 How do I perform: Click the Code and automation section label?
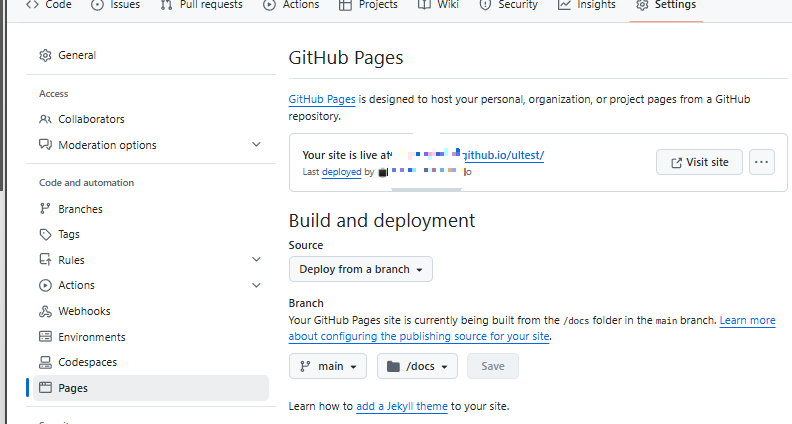click(86, 183)
